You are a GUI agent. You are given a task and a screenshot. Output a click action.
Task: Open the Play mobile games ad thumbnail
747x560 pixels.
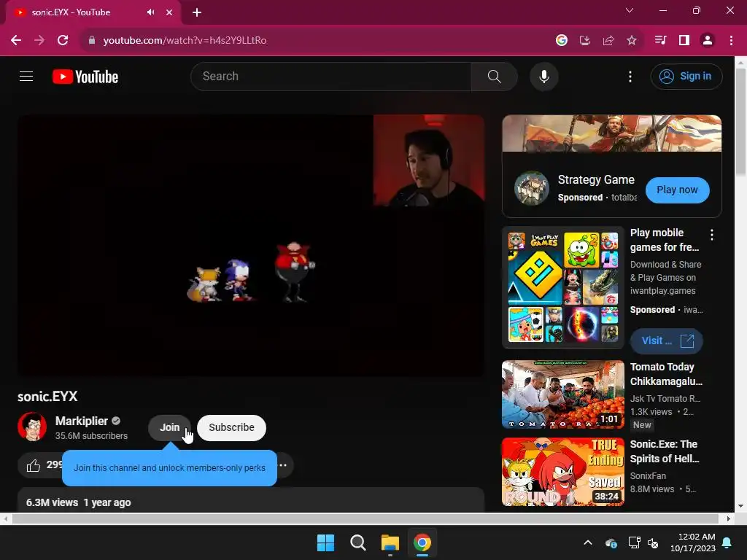point(563,287)
